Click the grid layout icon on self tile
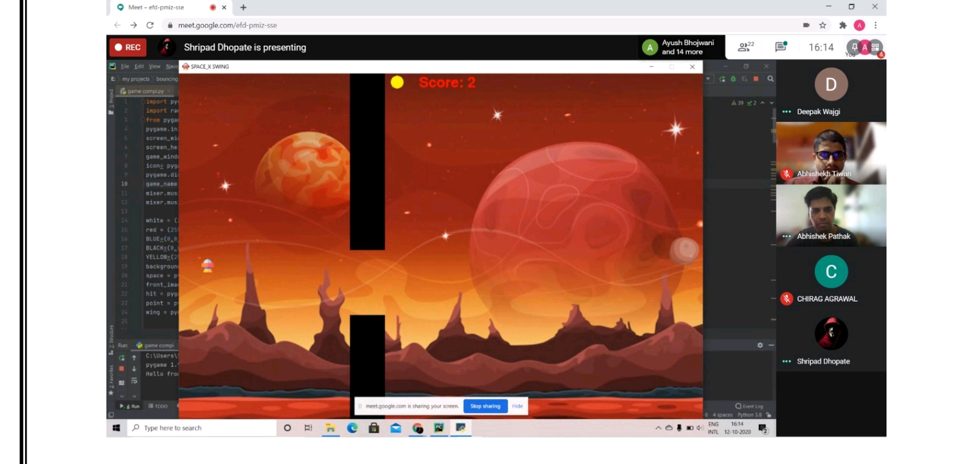This screenshot has width=980, height=464. coord(875,46)
